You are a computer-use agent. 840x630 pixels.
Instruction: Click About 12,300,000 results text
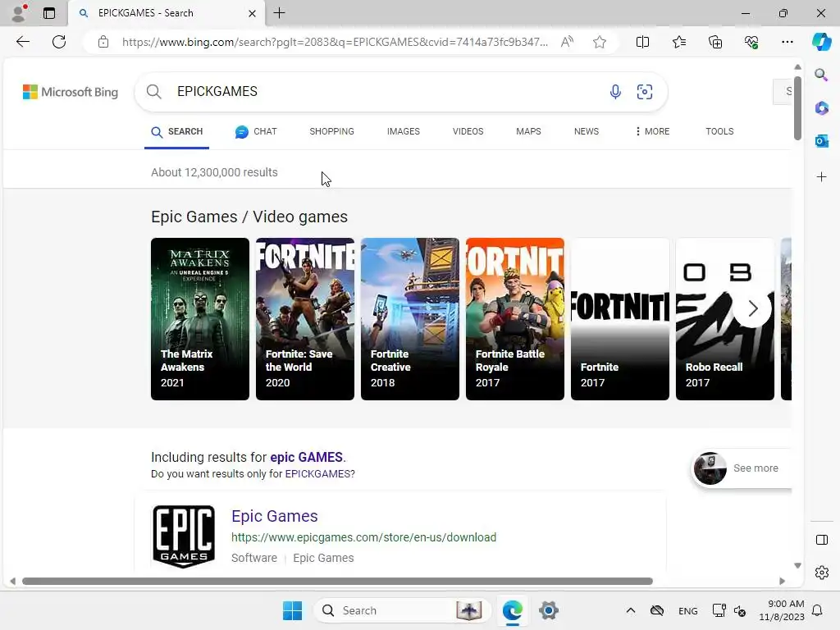pyautogui.click(x=214, y=172)
